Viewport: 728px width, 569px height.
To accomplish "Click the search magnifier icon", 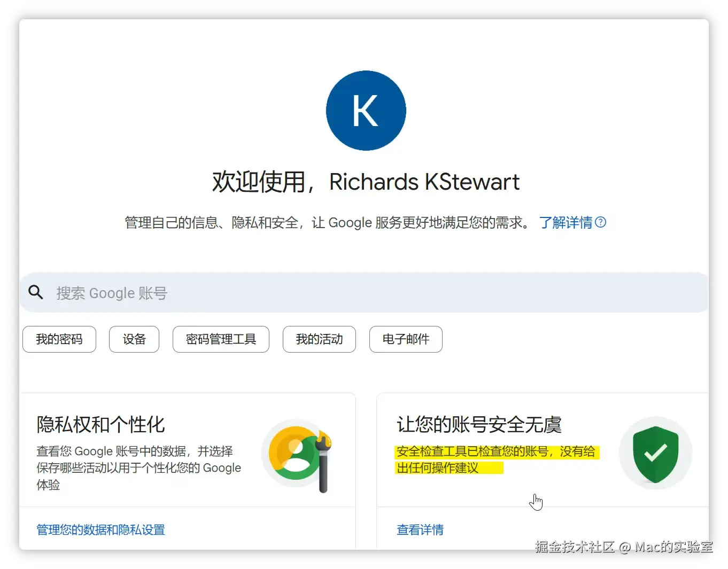I will click(36, 292).
